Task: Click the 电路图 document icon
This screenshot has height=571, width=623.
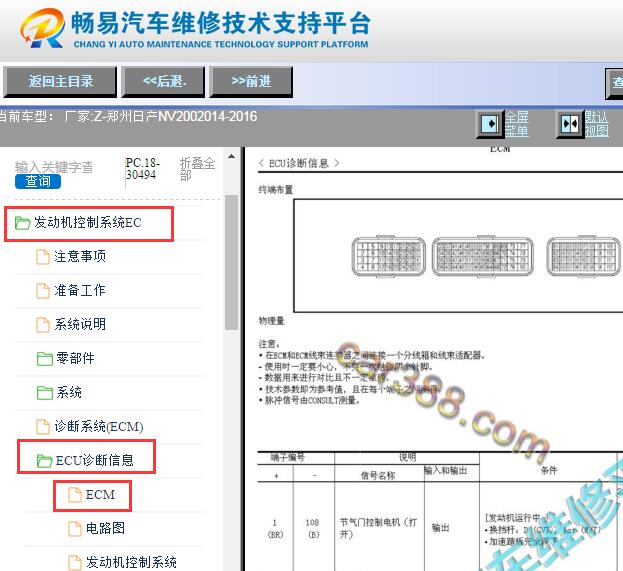Action: coord(75,529)
